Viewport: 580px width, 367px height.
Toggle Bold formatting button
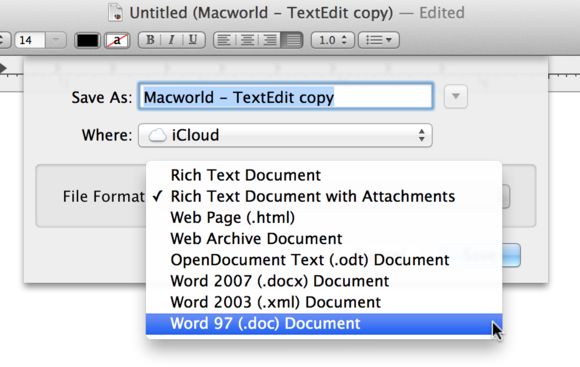coord(150,40)
